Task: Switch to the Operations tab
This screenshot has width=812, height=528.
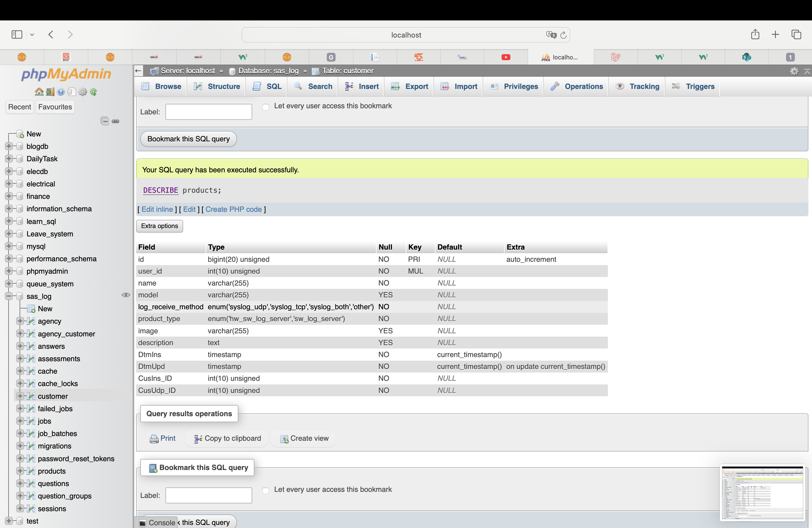Action: pyautogui.click(x=576, y=87)
